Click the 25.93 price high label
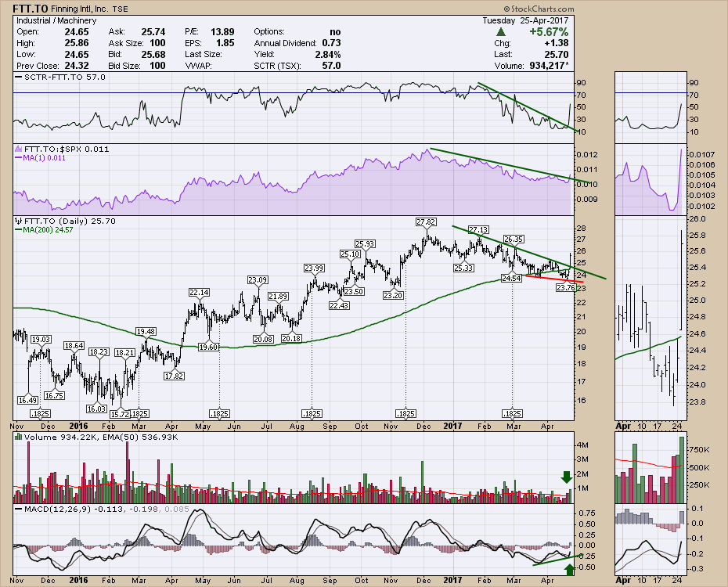 (x=366, y=244)
